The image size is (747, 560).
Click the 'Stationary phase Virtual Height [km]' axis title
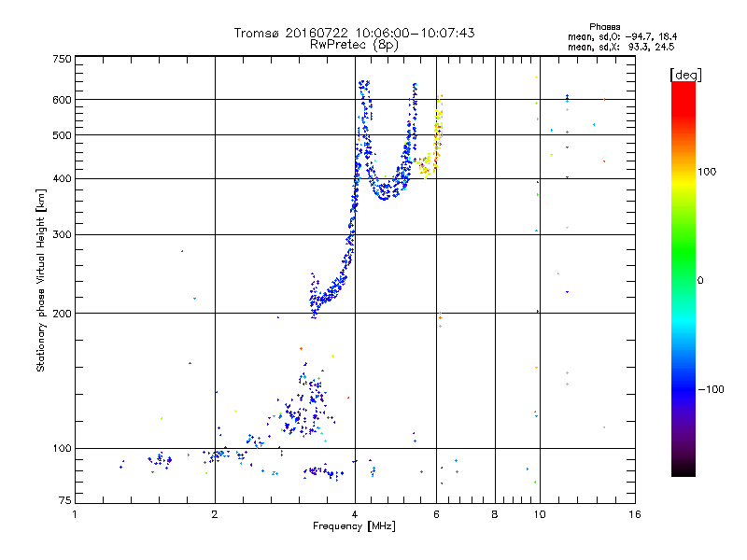pos(41,280)
